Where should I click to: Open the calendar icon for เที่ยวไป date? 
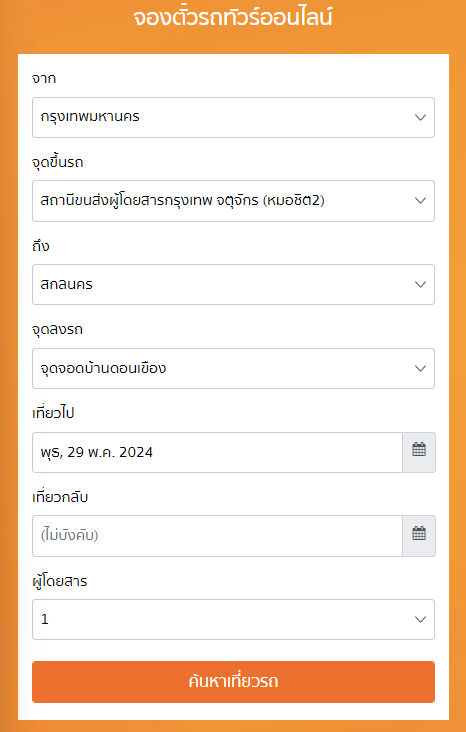tap(419, 452)
